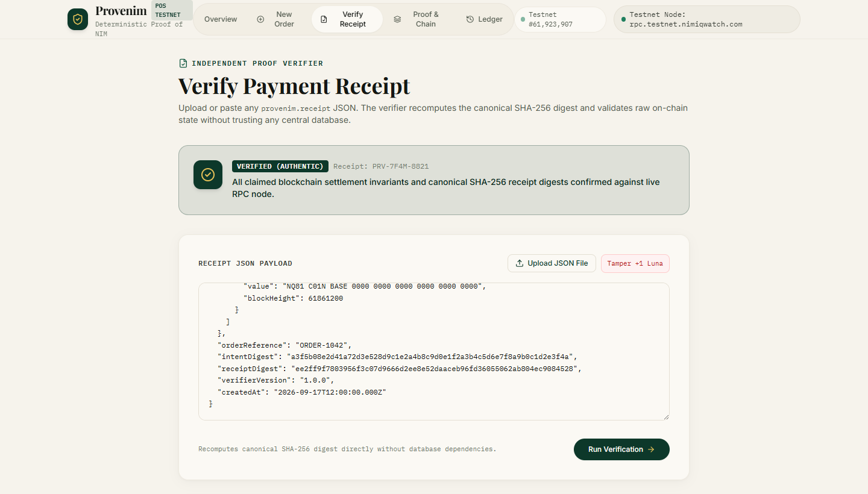Click the Provenim shield logo icon
Image resolution: width=868 pixels, height=494 pixels.
[78, 19]
